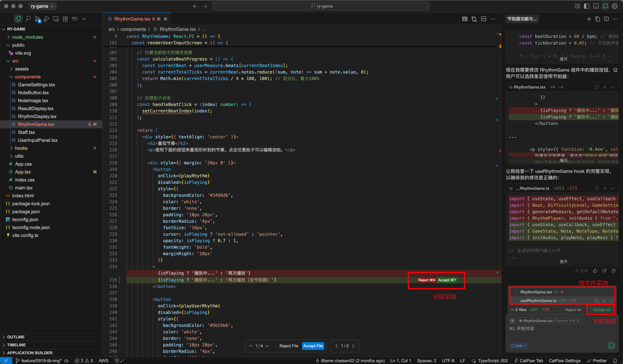Open Source Control view with 5 badge
This screenshot has height=364, width=623.
point(37,19)
